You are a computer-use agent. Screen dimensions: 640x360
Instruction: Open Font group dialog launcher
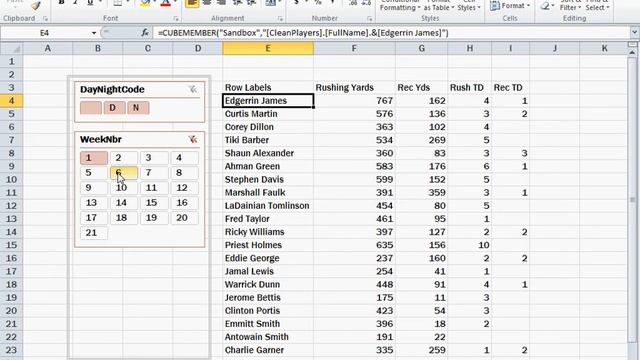[x=176, y=19]
